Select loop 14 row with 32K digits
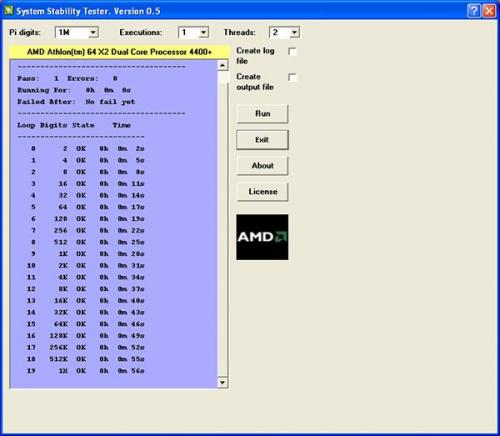 86,312
